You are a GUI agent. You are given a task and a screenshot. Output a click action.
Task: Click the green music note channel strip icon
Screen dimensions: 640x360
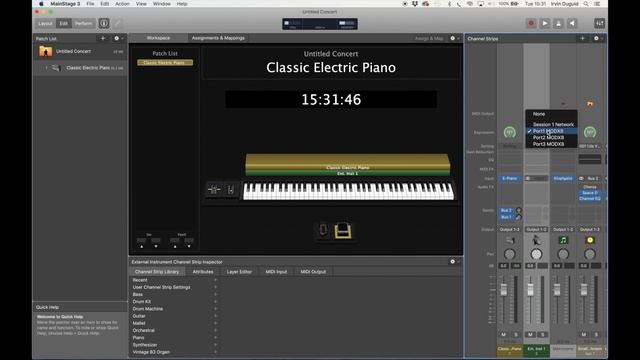point(563,240)
